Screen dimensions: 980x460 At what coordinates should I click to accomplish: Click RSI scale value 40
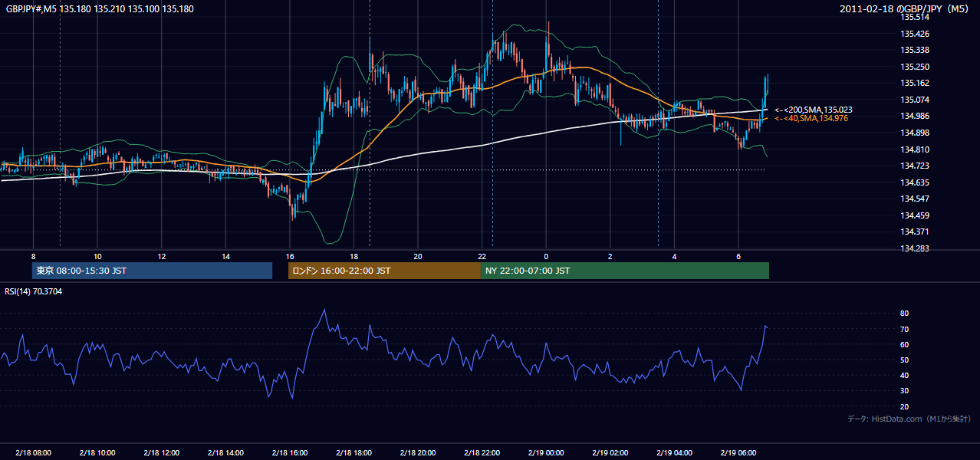click(x=904, y=375)
